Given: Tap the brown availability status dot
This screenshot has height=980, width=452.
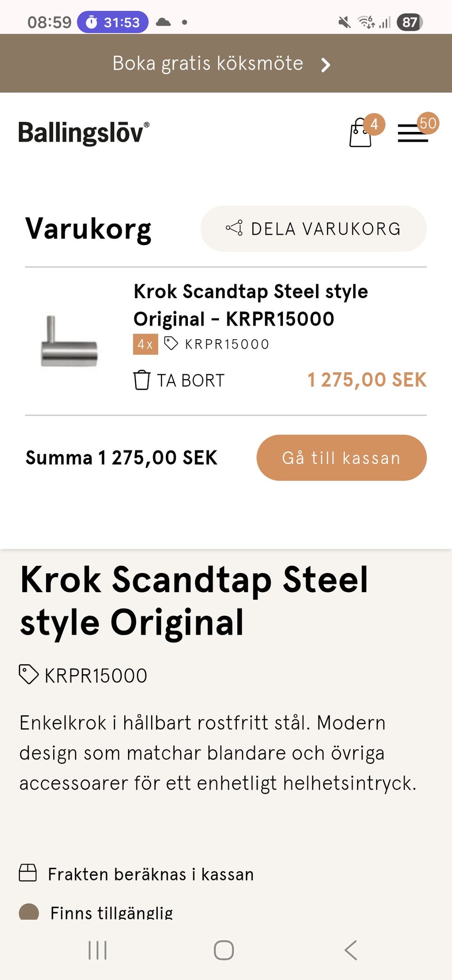Looking at the screenshot, I should (x=29, y=911).
